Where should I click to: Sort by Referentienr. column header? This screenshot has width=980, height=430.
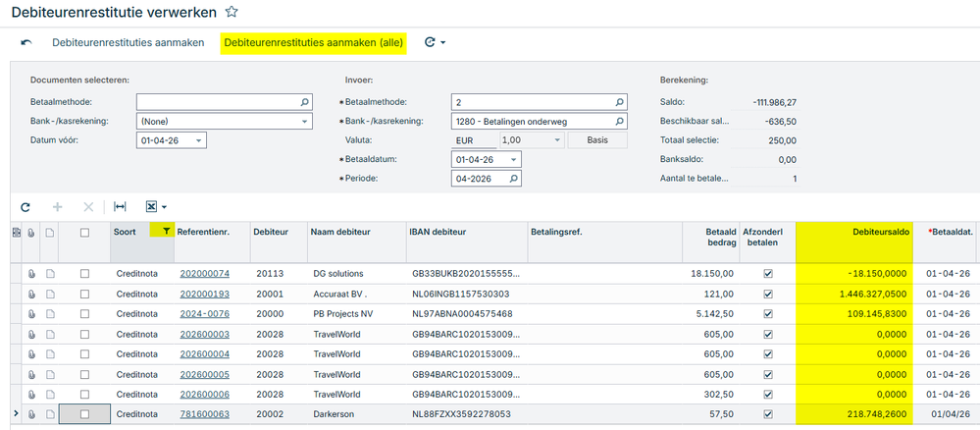coord(203,232)
